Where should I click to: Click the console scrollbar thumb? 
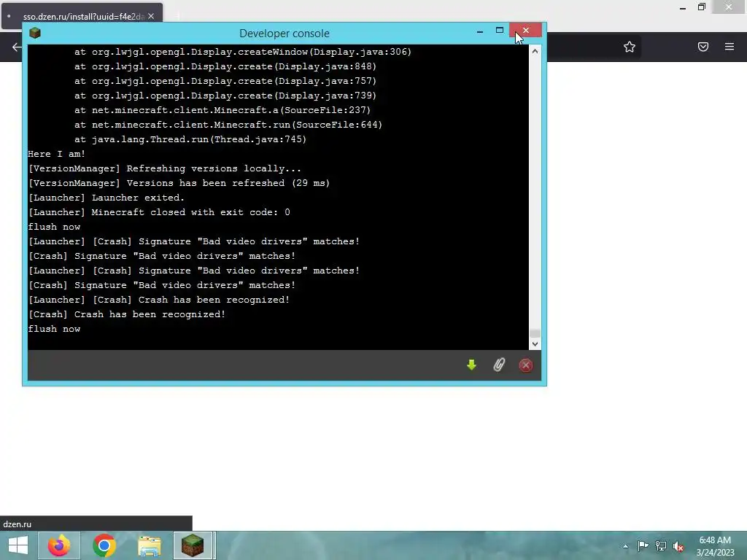pos(535,332)
